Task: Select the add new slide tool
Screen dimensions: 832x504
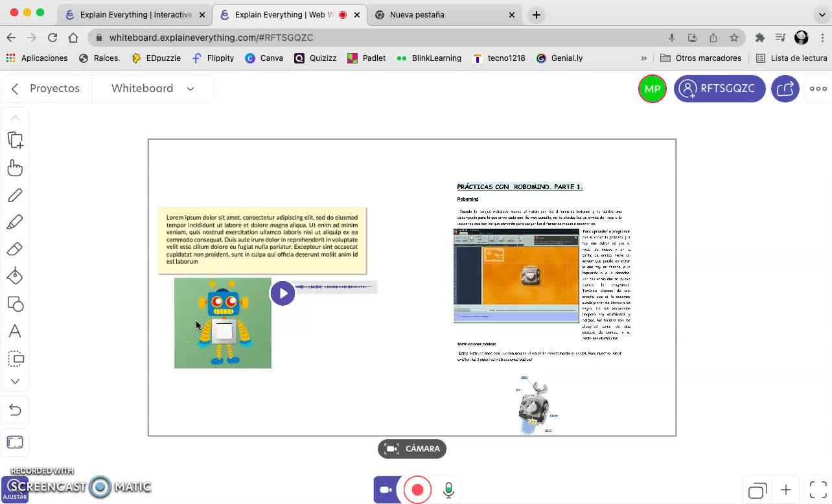Action: pos(15,140)
